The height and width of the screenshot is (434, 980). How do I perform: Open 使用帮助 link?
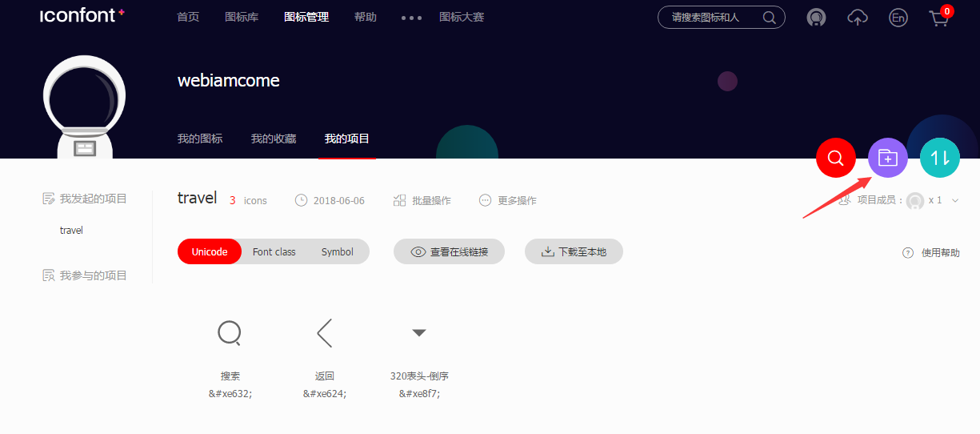tap(940, 252)
